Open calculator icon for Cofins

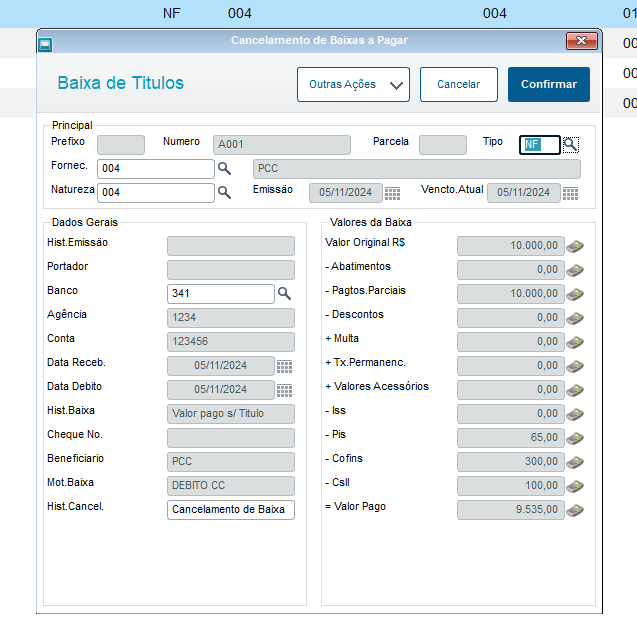(x=575, y=462)
